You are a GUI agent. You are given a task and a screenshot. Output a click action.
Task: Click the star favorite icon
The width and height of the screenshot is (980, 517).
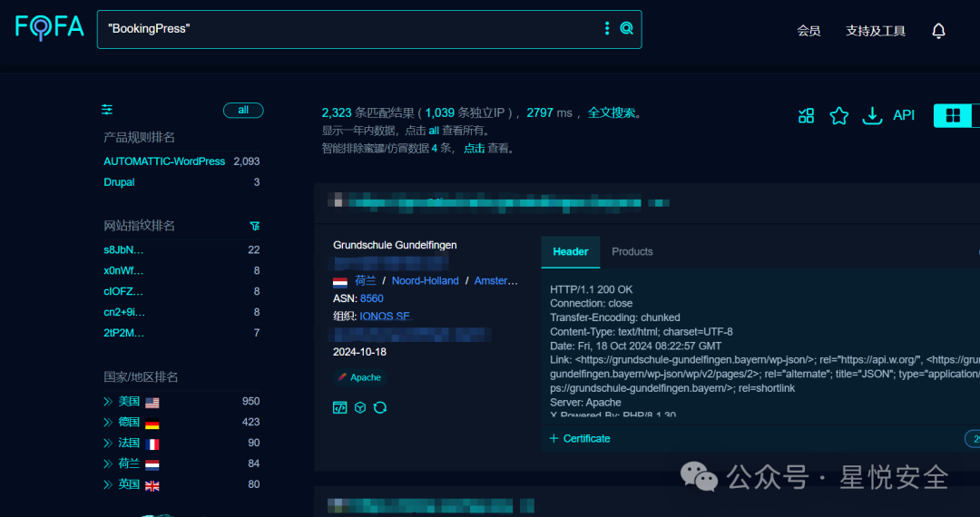(x=838, y=115)
